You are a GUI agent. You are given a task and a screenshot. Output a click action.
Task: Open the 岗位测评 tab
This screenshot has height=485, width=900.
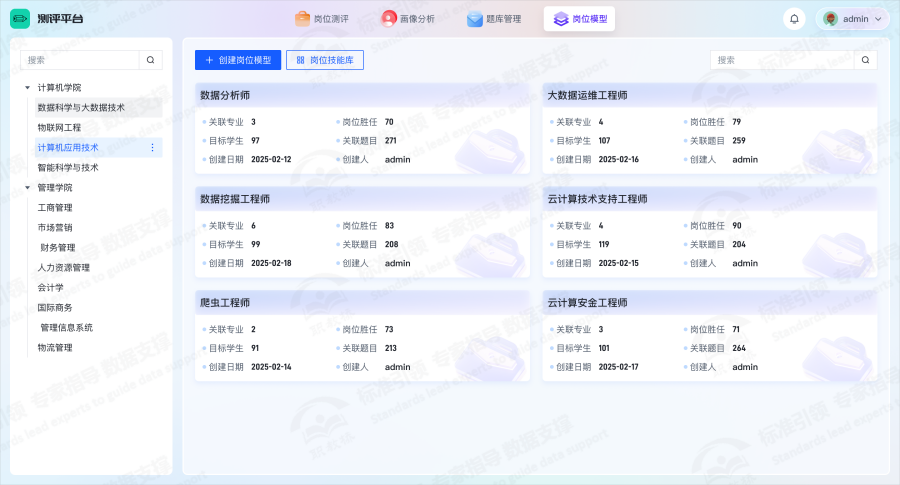tap(321, 19)
